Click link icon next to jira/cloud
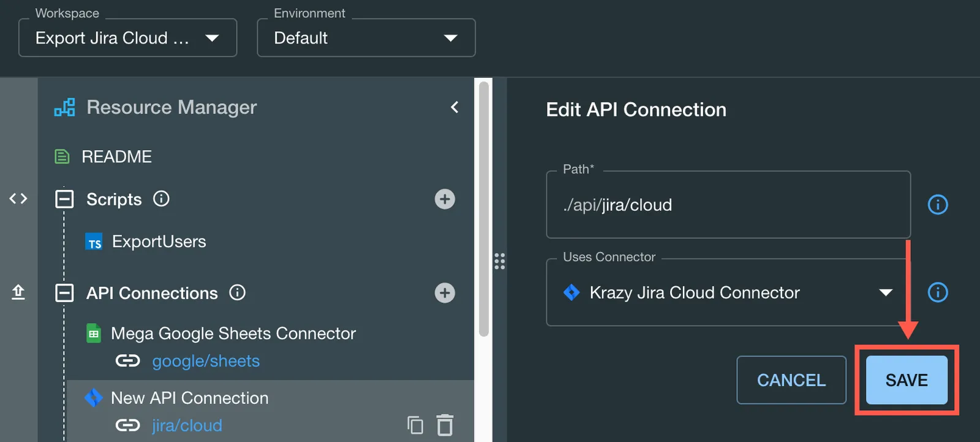 click(x=127, y=425)
